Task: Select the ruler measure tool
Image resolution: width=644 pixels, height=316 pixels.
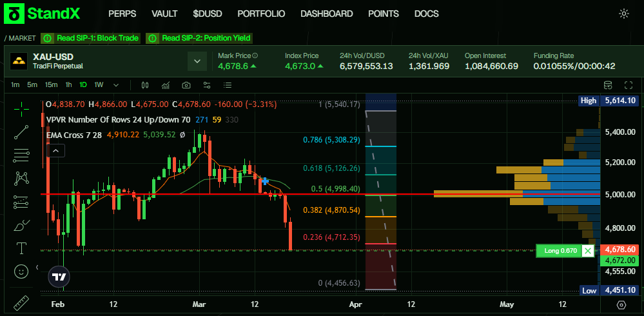Action: pos(21,303)
